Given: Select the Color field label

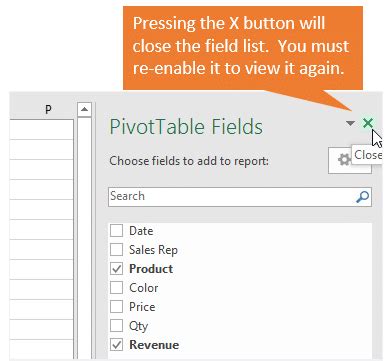Looking at the screenshot, I should click(x=144, y=288).
